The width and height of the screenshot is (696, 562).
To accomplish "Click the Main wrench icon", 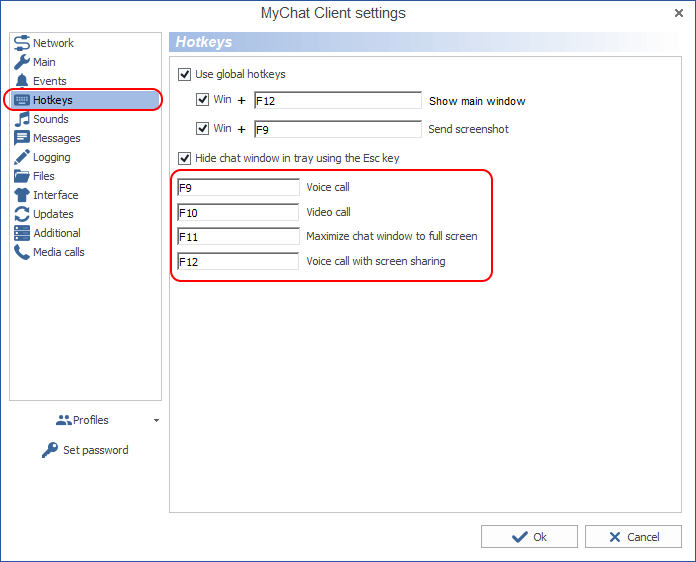I will coord(22,62).
